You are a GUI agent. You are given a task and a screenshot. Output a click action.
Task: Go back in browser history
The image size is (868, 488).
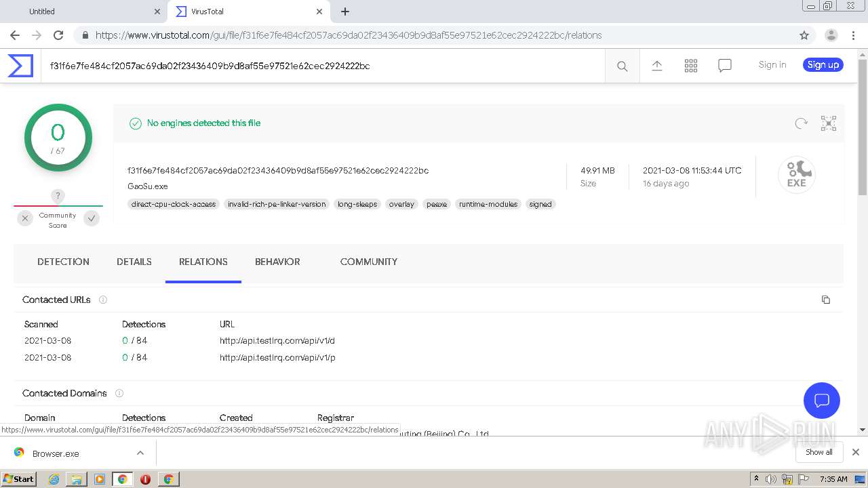pyautogui.click(x=15, y=35)
